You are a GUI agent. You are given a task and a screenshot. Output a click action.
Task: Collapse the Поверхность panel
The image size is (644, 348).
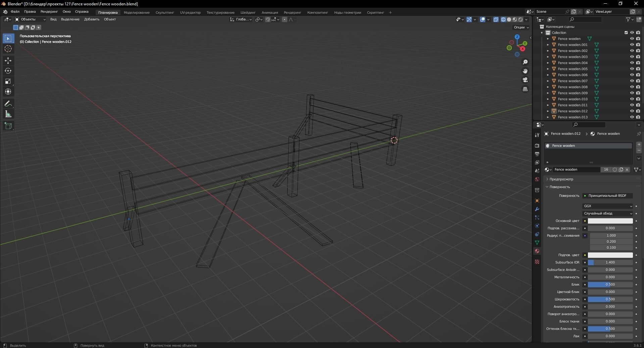tap(559, 187)
